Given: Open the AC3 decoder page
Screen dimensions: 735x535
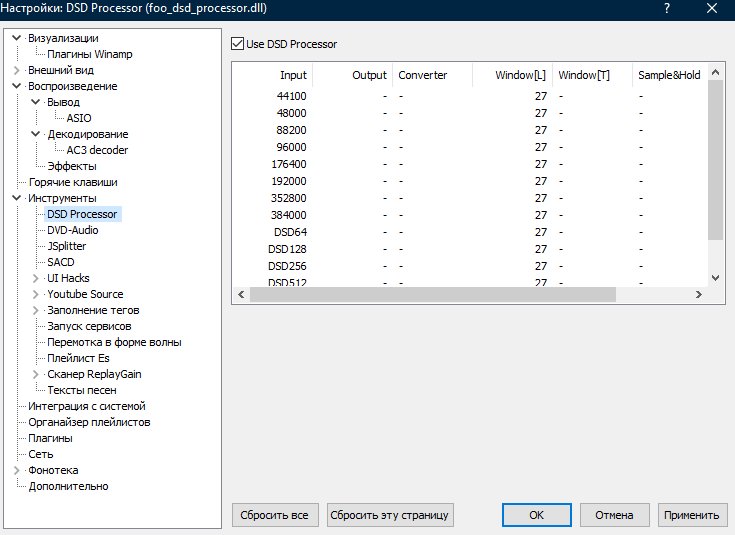Looking at the screenshot, I should 97,150.
